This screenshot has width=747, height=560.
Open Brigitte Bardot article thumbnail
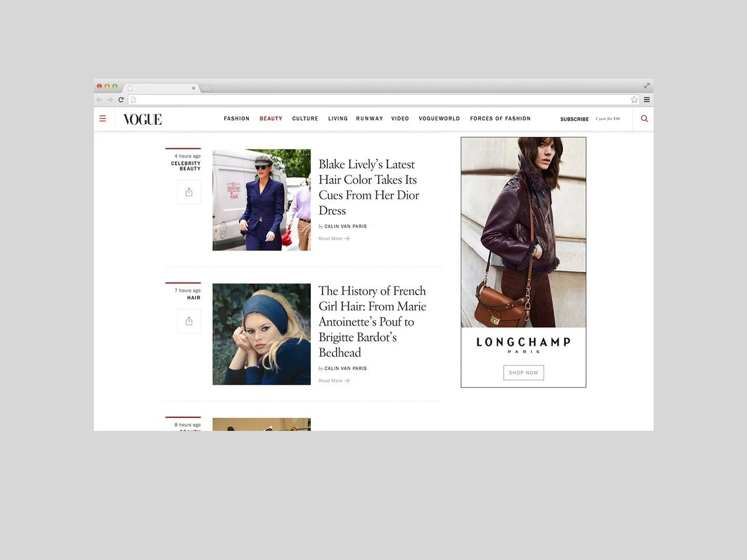pyautogui.click(x=261, y=334)
